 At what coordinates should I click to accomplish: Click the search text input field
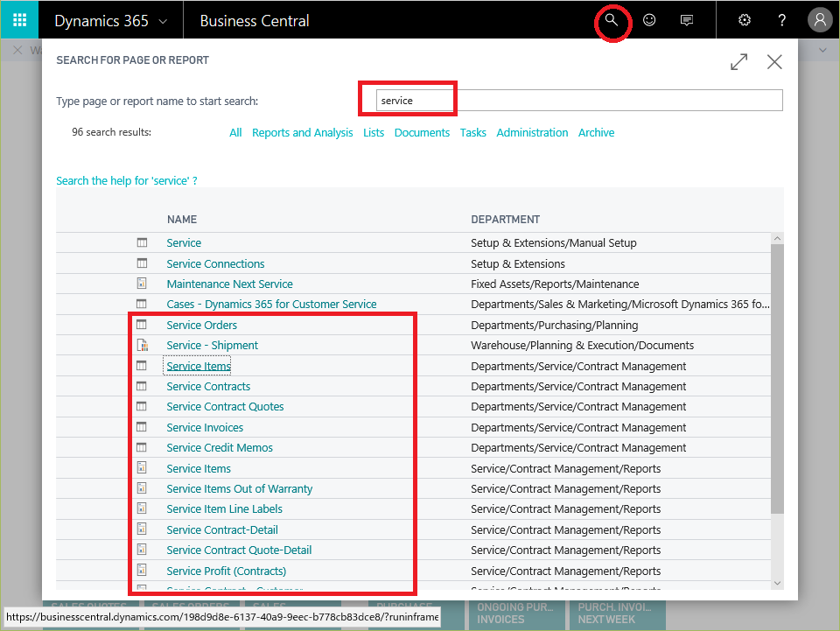point(579,100)
